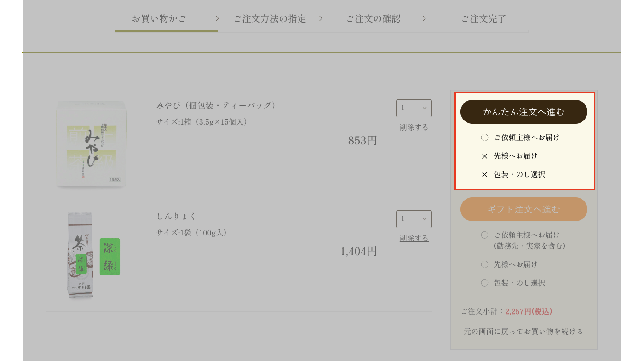Viewport: 644px width, 361px height.
Task: Click the 853円 price text
Action: point(362,140)
